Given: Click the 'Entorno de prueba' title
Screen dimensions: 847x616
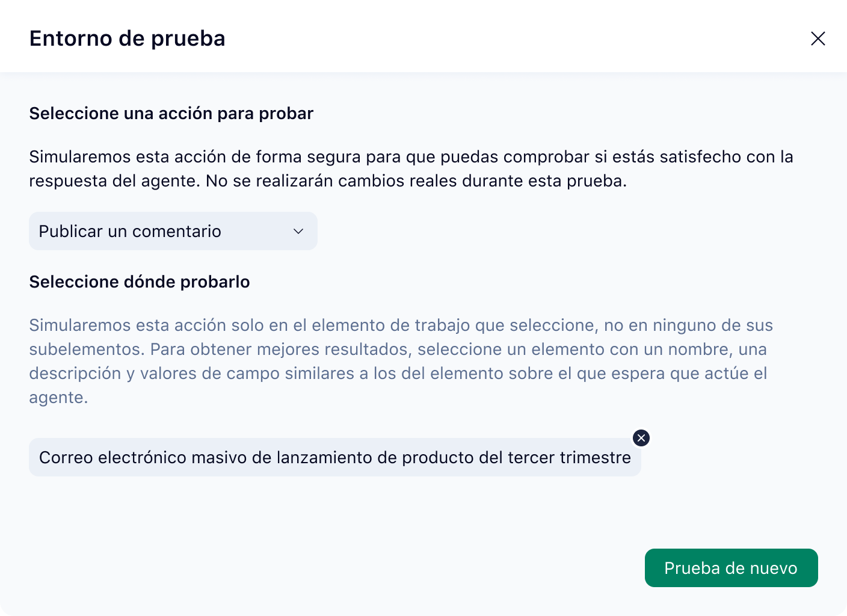Looking at the screenshot, I should 127,38.
